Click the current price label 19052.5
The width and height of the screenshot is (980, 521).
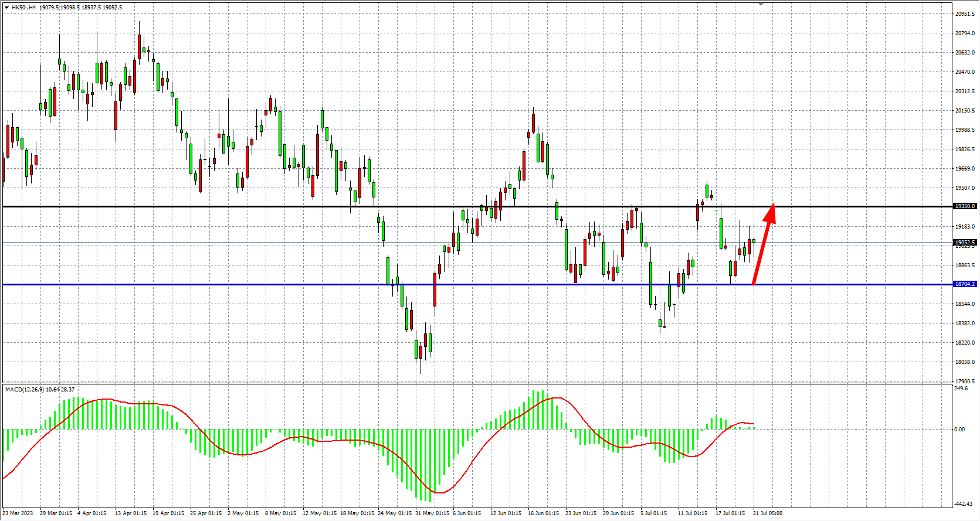point(965,242)
